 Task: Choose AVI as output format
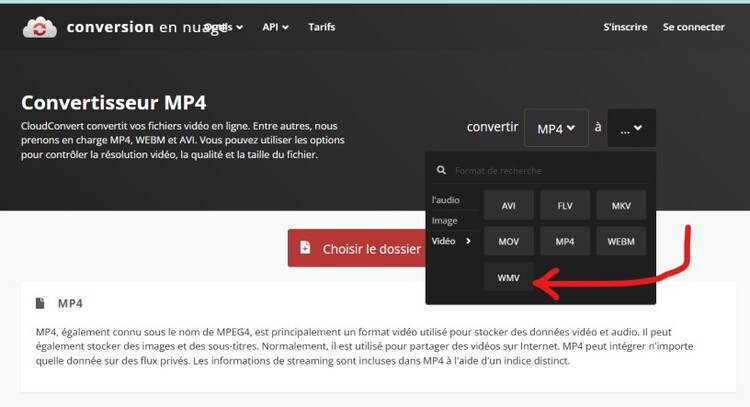508,205
